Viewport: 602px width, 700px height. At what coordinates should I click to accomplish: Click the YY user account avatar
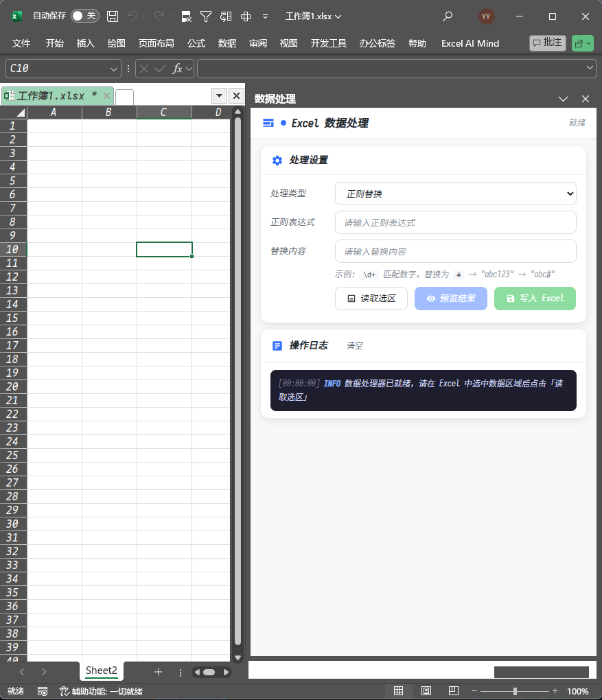point(486,16)
